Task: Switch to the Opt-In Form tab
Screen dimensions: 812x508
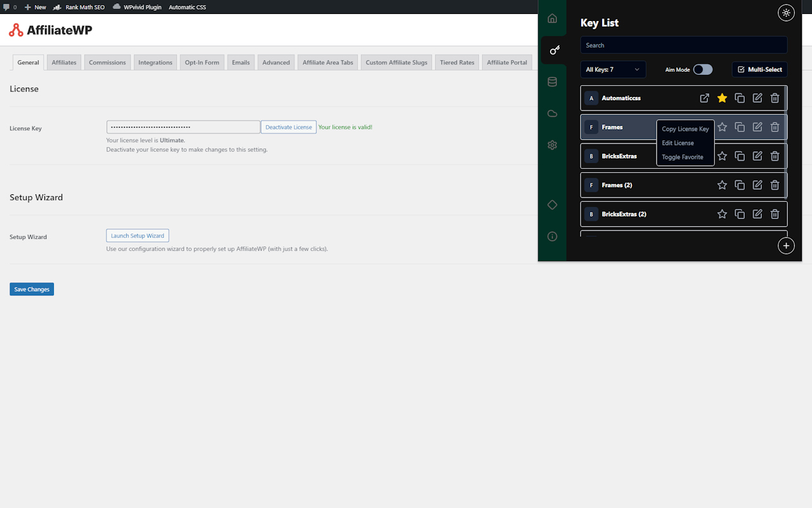Action: tap(202, 62)
